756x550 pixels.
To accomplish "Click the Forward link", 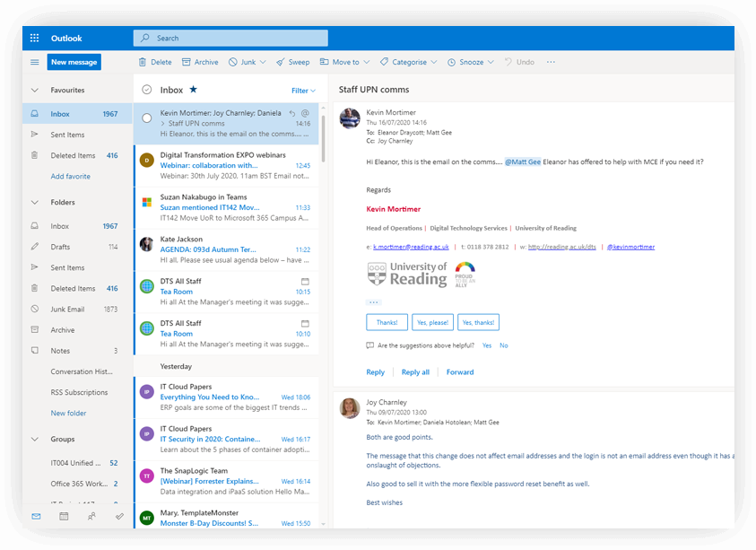I will (460, 372).
